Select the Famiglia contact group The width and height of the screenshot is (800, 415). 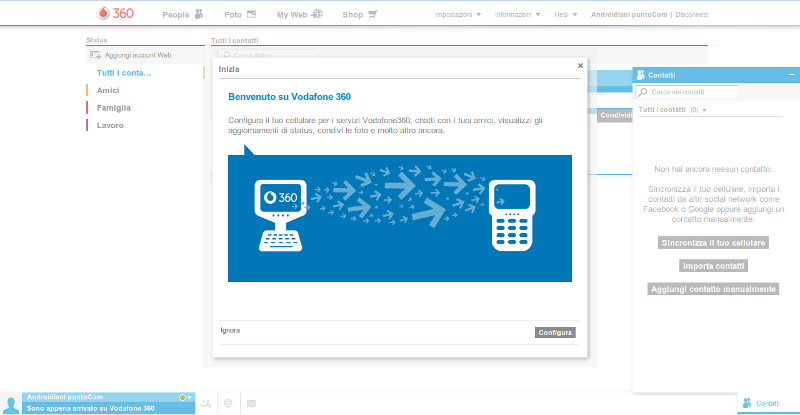pos(113,107)
